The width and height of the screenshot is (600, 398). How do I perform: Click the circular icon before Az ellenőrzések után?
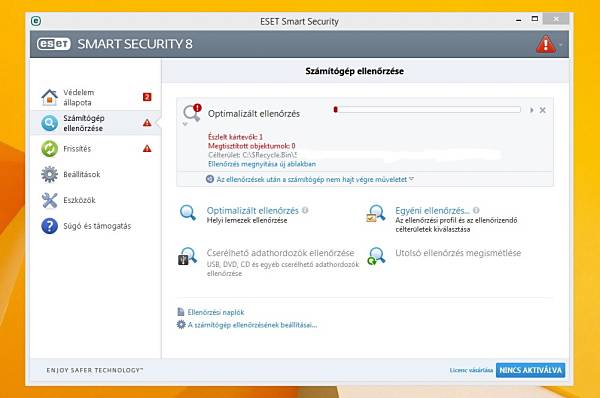tap(210, 179)
